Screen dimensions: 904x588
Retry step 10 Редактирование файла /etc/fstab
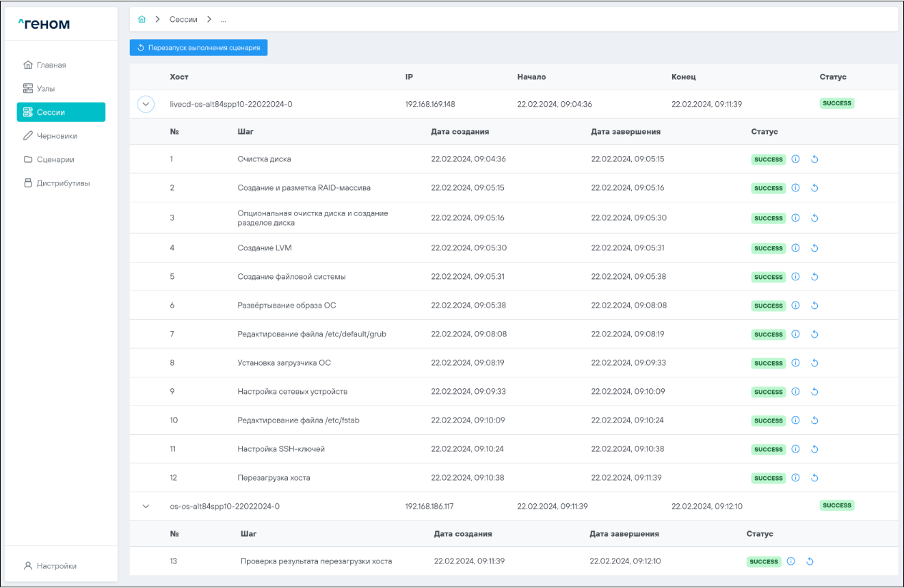click(x=814, y=420)
